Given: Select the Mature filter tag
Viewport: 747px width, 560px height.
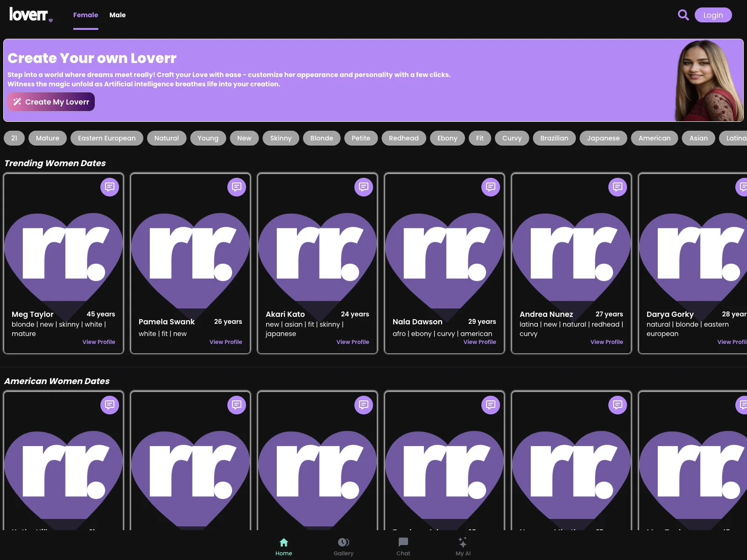Looking at the screenshot, I should tap(48, 138).
